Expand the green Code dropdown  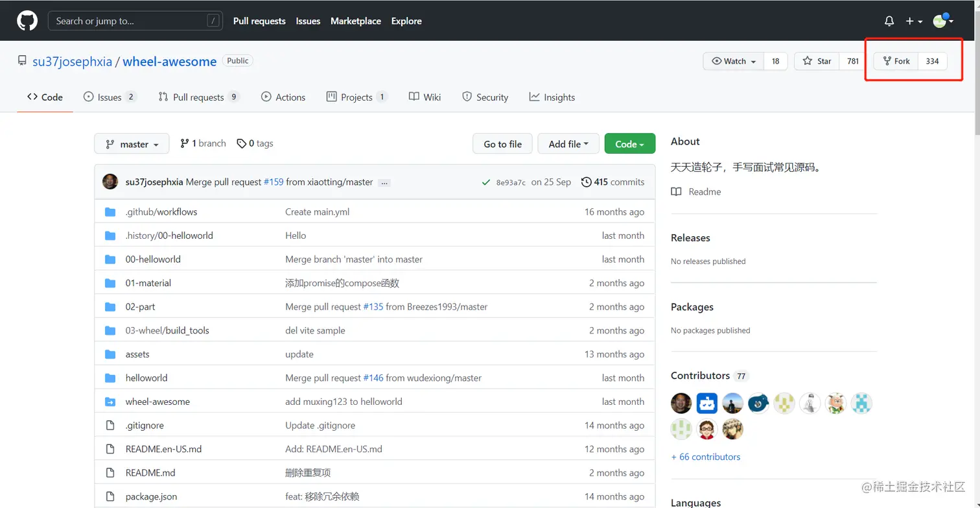click(630, 144)
